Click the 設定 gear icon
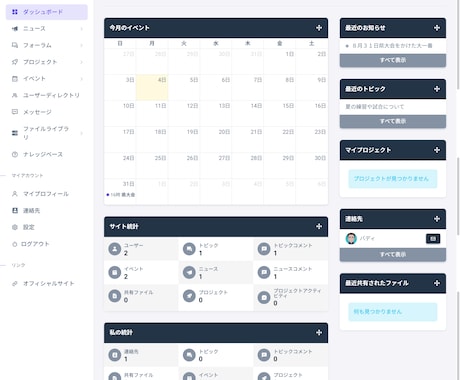Screen dimensions: 460x380 pos(15,227)
